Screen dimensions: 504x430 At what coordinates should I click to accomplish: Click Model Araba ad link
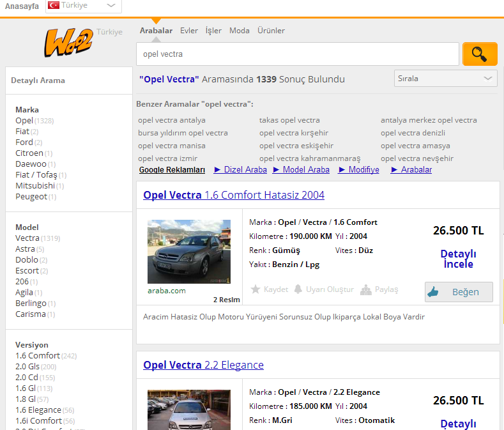coord(306,169)
